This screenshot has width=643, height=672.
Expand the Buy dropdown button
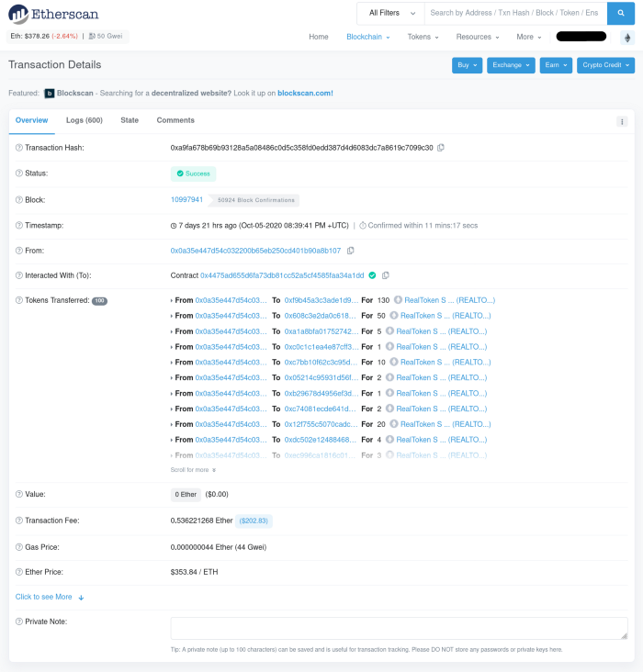click(467, 65)
